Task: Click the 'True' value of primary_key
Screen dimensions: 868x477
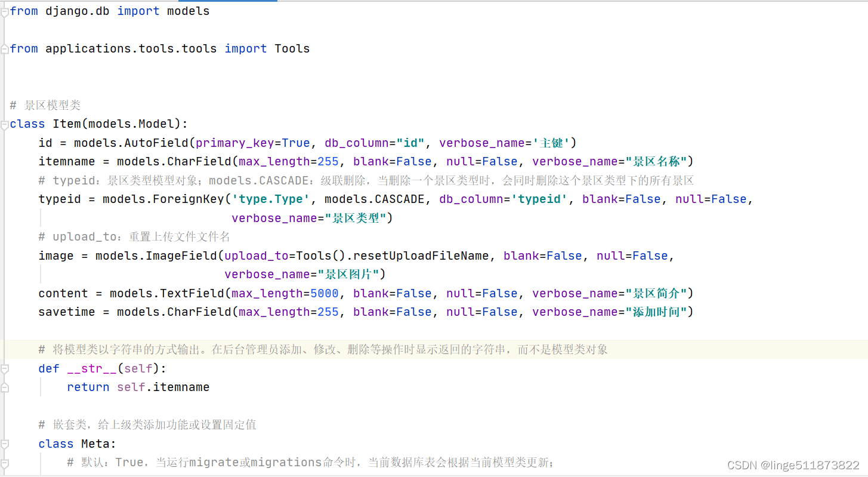Action: tap(296, 143)
